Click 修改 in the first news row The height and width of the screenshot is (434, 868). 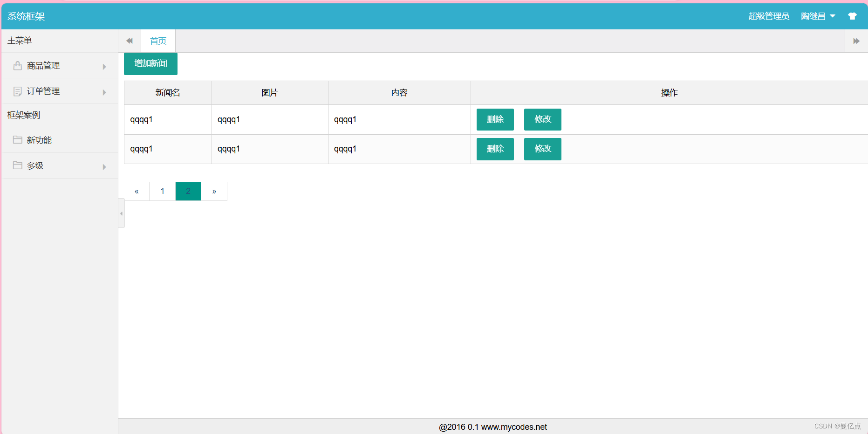543,120
